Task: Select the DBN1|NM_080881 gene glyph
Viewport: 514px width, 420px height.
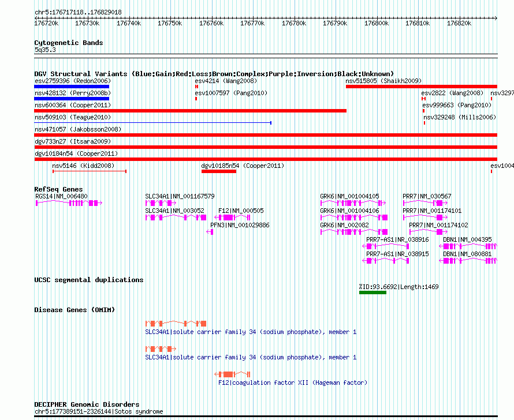Action: pyautogui.click(x=468, y=261)
